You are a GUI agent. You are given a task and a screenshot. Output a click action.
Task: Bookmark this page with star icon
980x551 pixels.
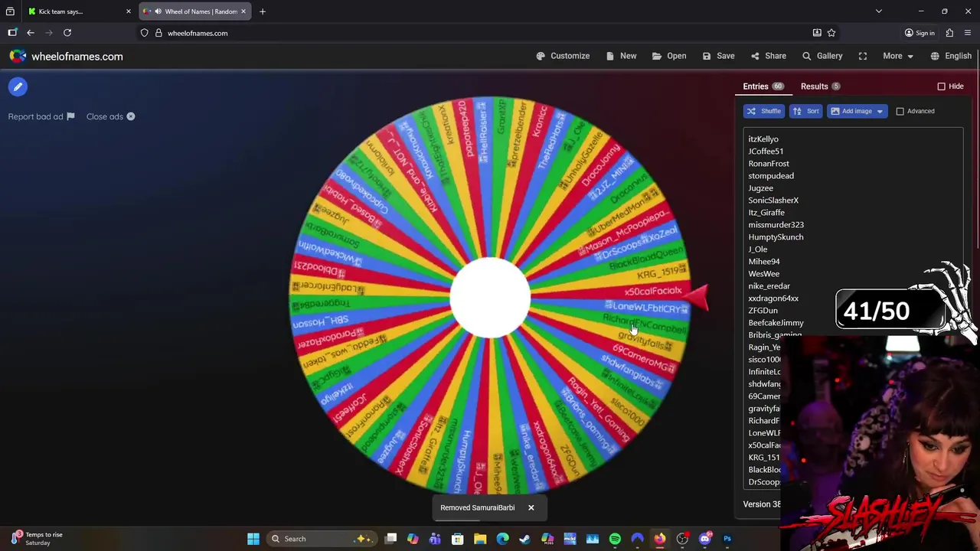[831, 33]
